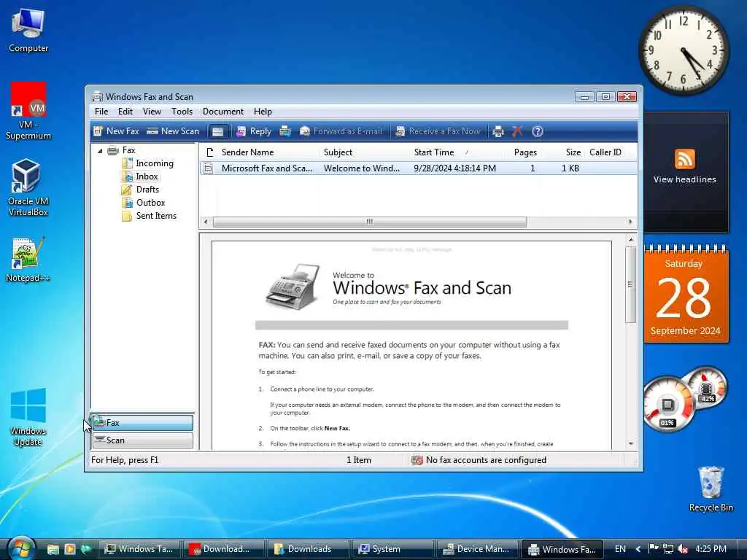This screenshot has height=560, width=747.
Task: Switch to Device Manager taskbar button
Action: 477,549
